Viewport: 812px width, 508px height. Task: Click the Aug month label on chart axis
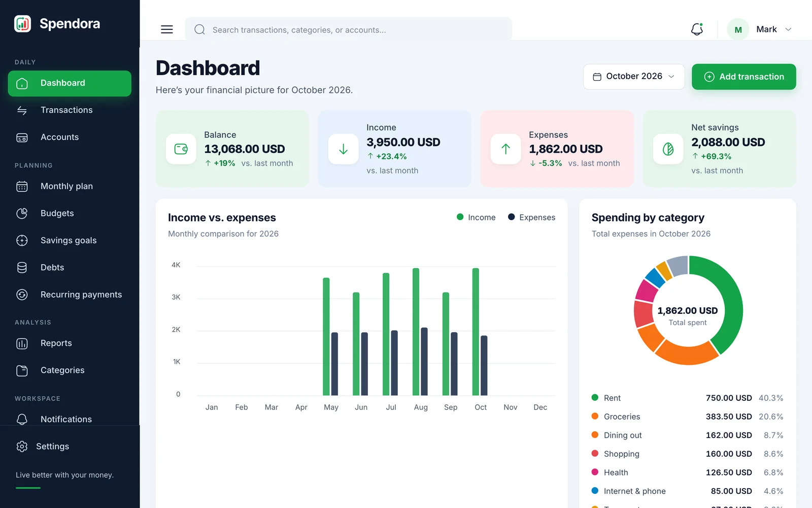[421, 407]
